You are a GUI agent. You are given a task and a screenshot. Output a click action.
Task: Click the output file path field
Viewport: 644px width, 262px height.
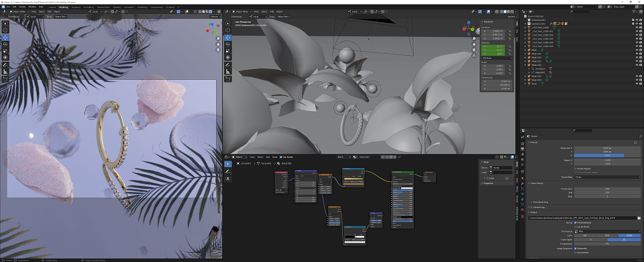pyautogui.click(x=582, y=218)
